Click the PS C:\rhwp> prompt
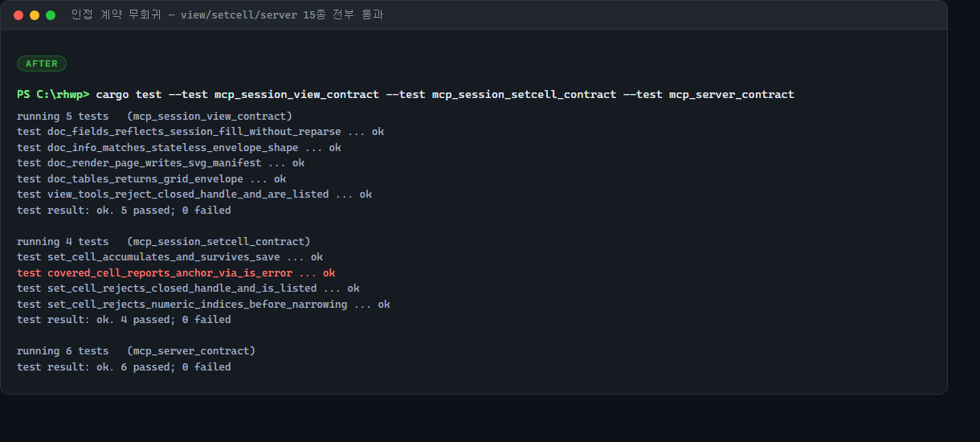The width and height of the screenshot is (980, 442). click(53, 94)
